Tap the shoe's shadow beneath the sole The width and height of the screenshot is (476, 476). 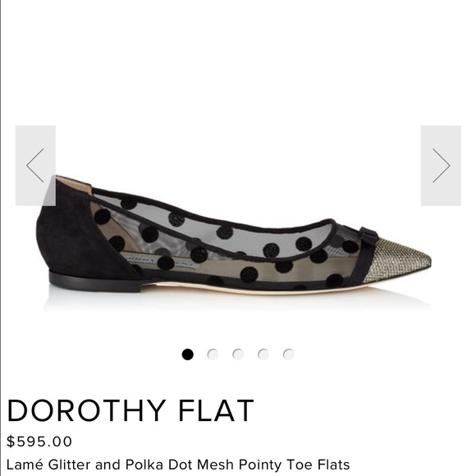tap(237, 300)
